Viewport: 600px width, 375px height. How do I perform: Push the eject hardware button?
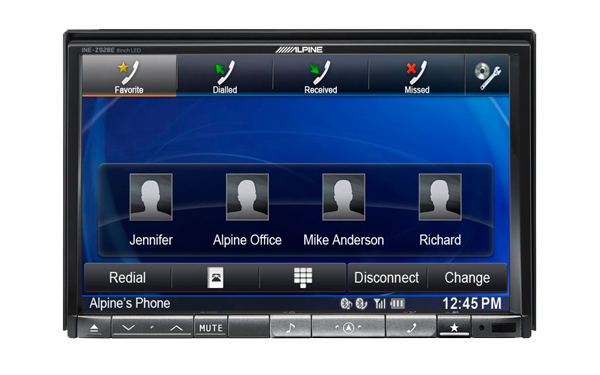pyautogui.click(x=94, y=328)
